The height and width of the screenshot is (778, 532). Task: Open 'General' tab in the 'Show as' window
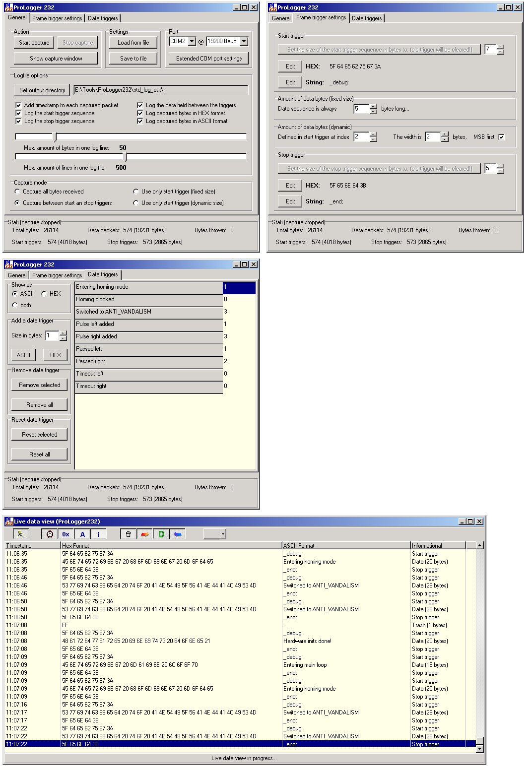coord(17,275)
